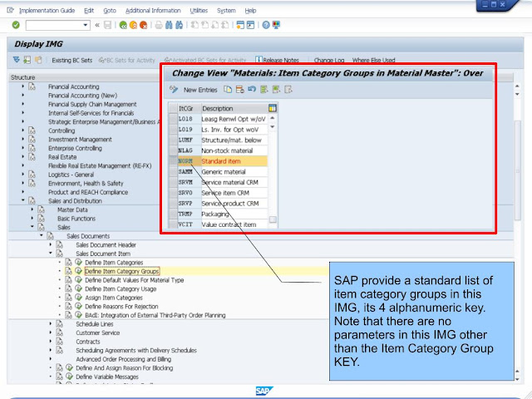Expand the Logistics - General node
This screenshot has height=399, width=532.
coord(22,175)
